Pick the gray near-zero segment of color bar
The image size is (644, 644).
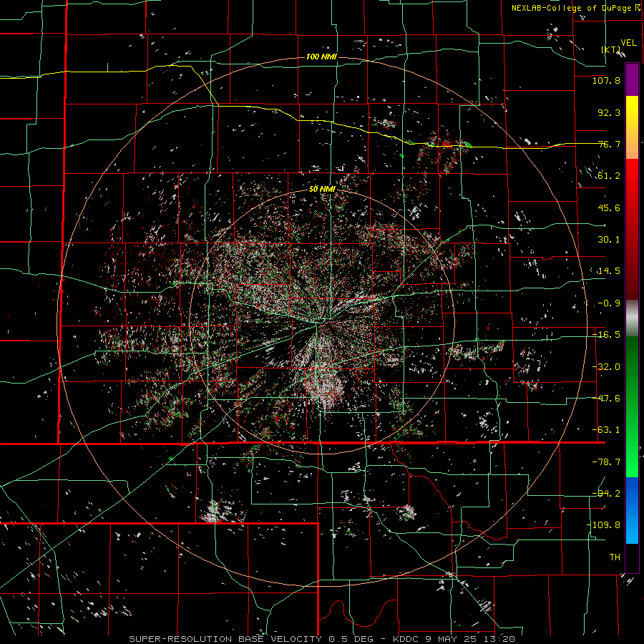(x=632, y=318)
